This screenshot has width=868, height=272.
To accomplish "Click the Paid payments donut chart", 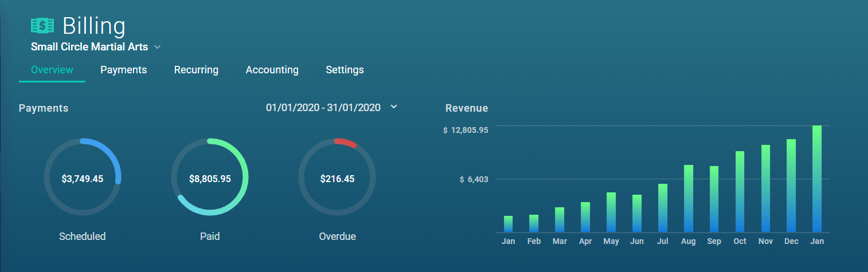I will click(x=210, y=178).
